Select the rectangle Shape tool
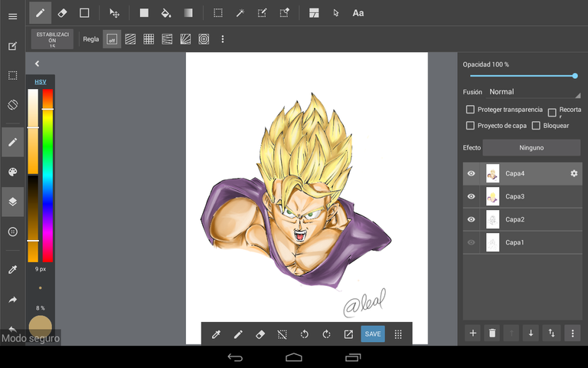The image size is (588, 368). tap(84, 13)
